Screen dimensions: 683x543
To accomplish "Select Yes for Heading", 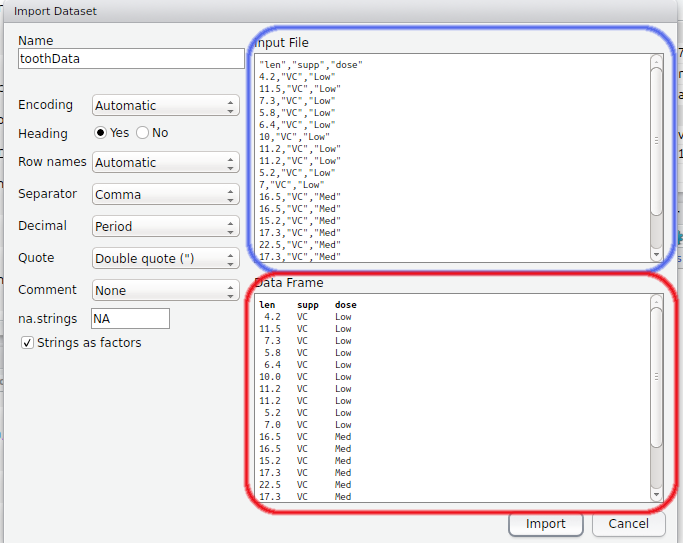I will pyautogui.click(x=101, y=133).
